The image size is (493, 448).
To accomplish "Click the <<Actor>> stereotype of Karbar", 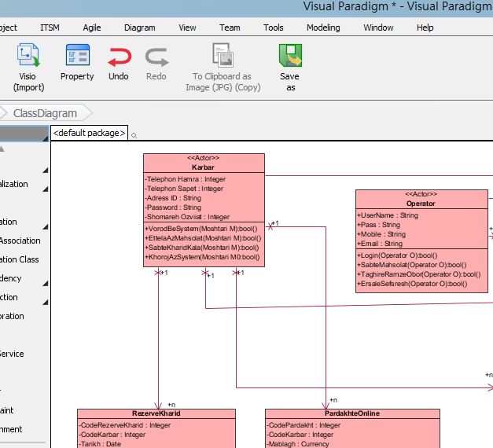I will pos(203,158).
